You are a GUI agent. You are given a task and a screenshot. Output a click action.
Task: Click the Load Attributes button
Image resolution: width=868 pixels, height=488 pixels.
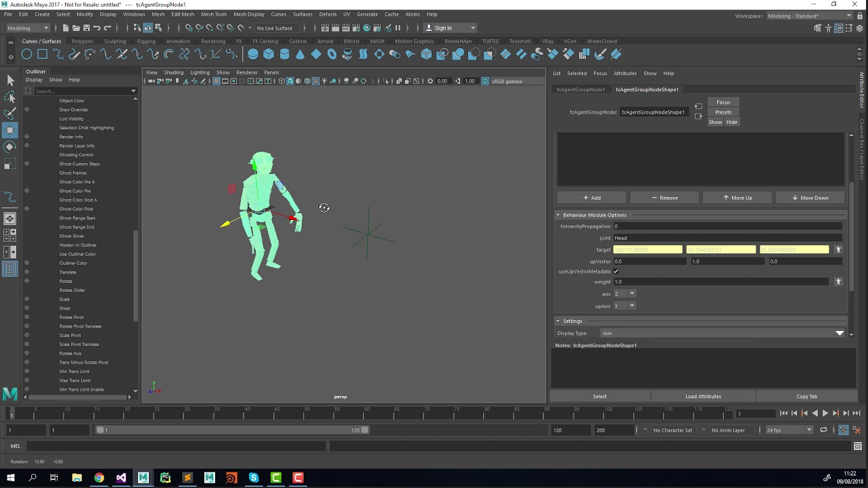click(703, 397)
